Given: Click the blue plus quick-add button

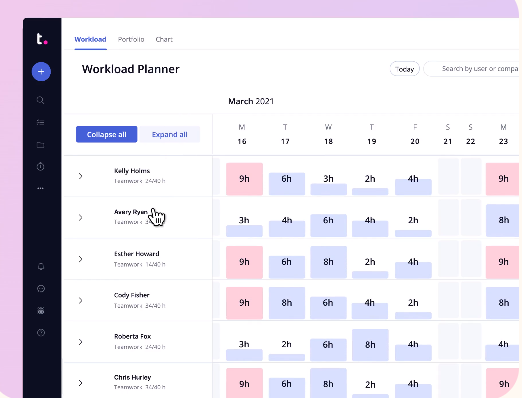Looking at the screenshot, I should coord(41,71).
